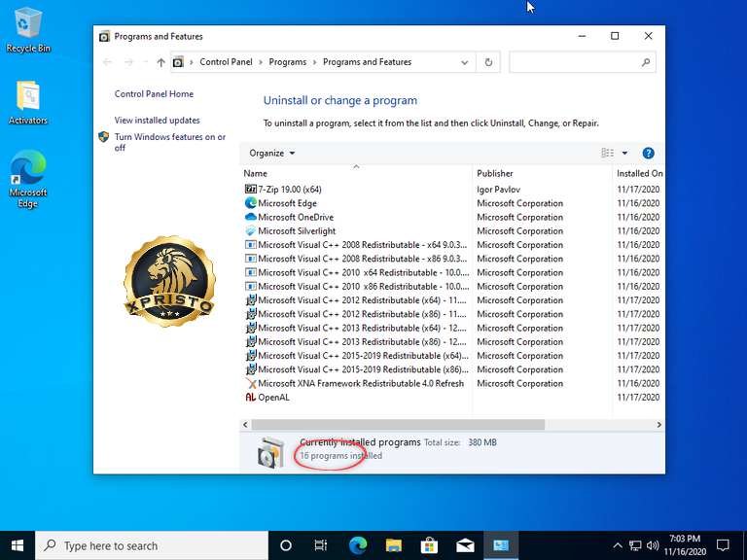Select the Activators folder on desktop
747x560 pixels.
tap(28, 102)
